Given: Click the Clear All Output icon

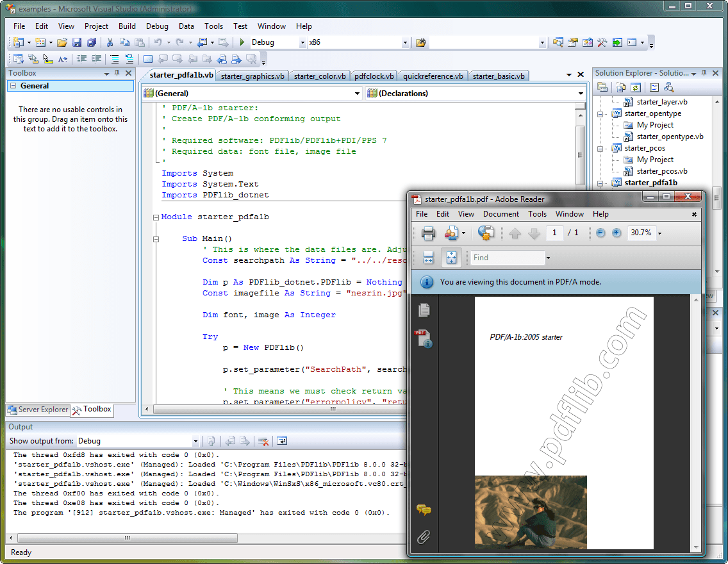Looking at the screenshot, I should click(x=264, y=441).
